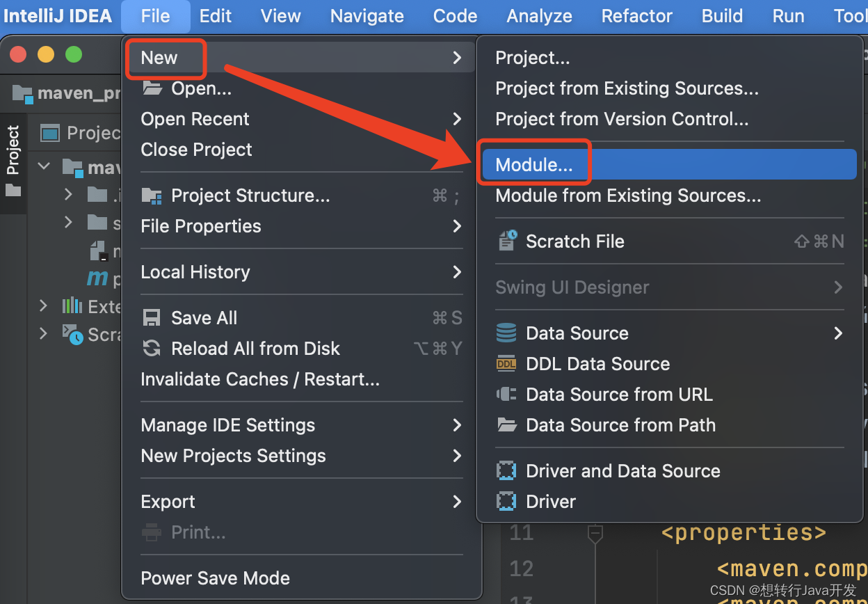Click the Print printer icon

152,532
